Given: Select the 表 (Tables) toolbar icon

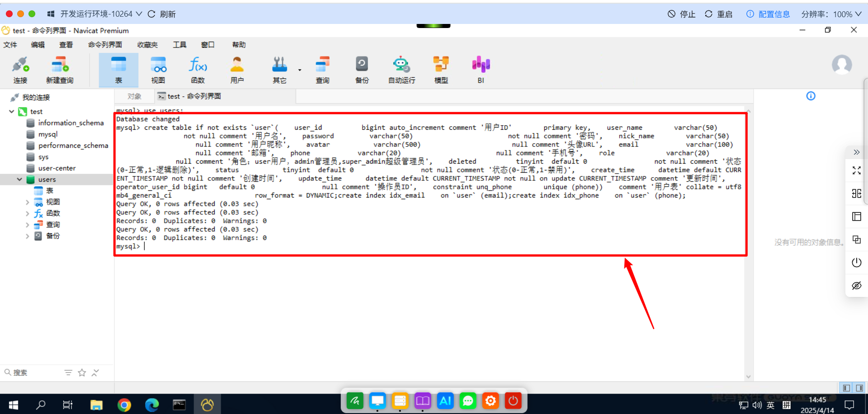Looking at the screenshot, I should point(118,69).
